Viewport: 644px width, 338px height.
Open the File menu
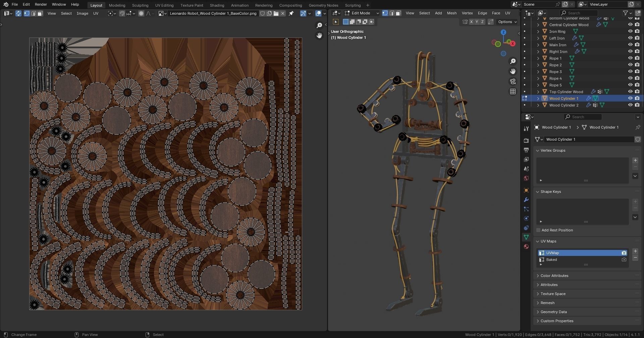click(x=15, y=4)
